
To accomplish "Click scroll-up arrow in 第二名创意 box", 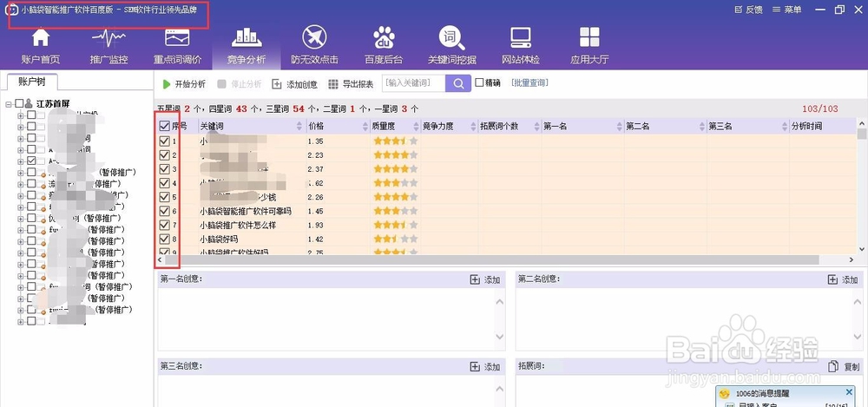I will click(858, 302).
